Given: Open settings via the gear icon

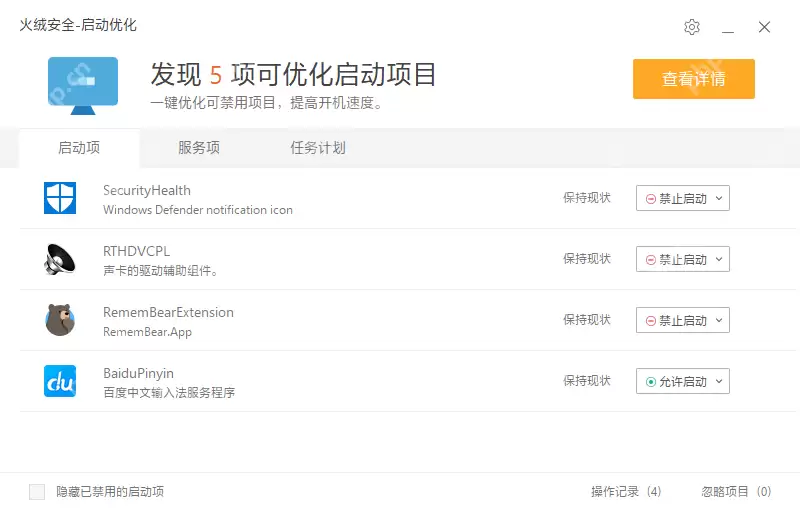Looking at the screenshot, I should 692,27.
